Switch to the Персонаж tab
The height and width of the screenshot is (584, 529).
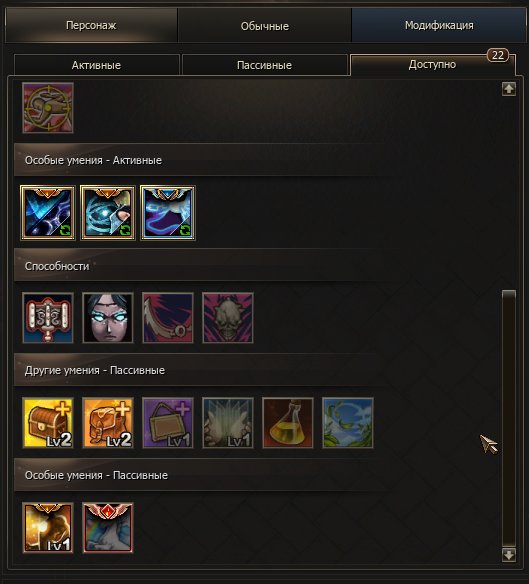point(91,25)
